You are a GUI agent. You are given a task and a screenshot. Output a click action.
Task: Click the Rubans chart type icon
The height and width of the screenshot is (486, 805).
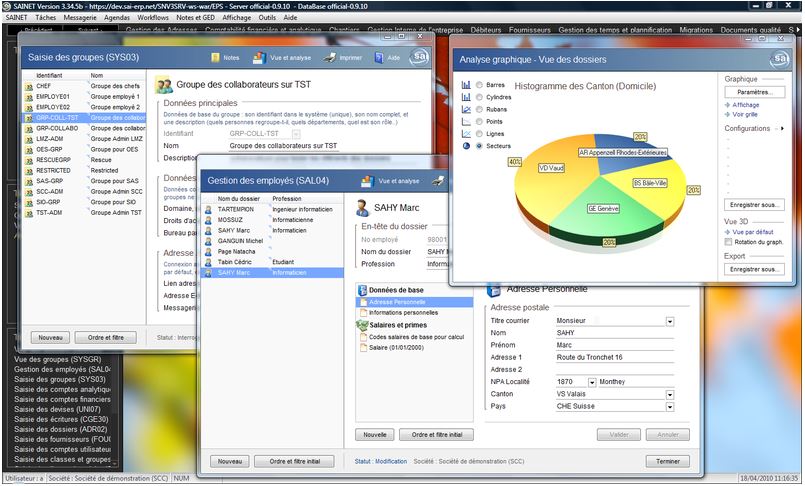click(x=466, y=109)
